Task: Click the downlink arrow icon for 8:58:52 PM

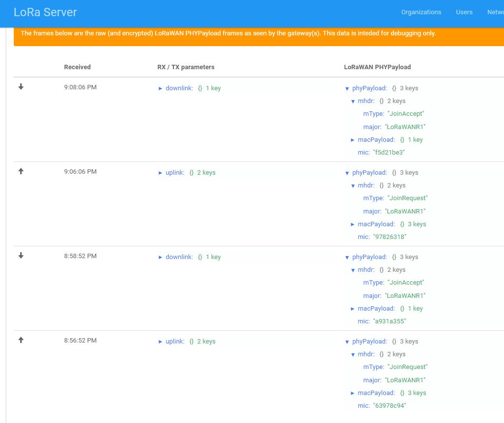Action: point(21,256)
